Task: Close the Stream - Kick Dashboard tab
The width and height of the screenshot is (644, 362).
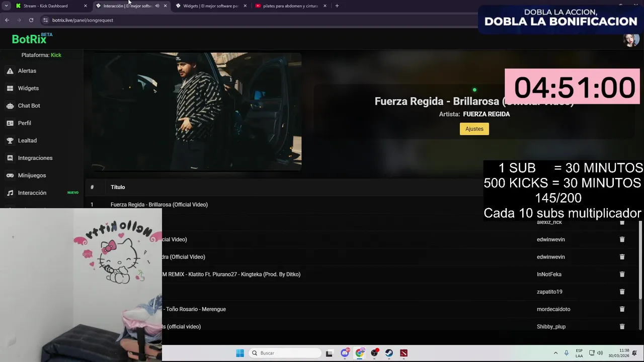Action: tap(86, 6)
